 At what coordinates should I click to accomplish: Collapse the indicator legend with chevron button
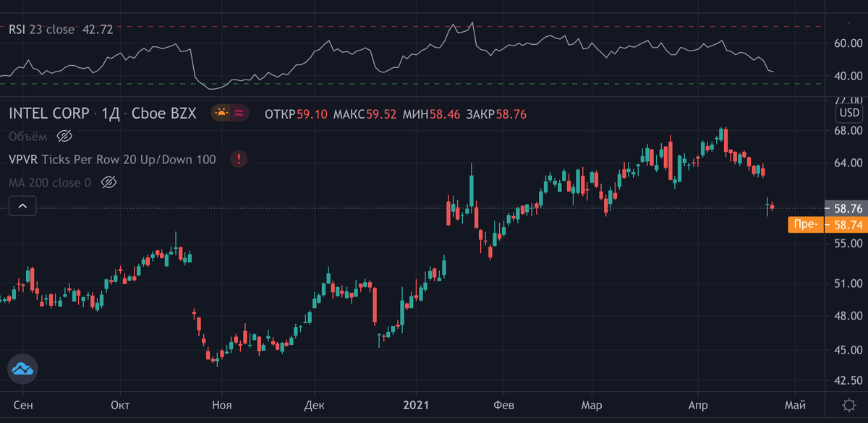[22, 206]
